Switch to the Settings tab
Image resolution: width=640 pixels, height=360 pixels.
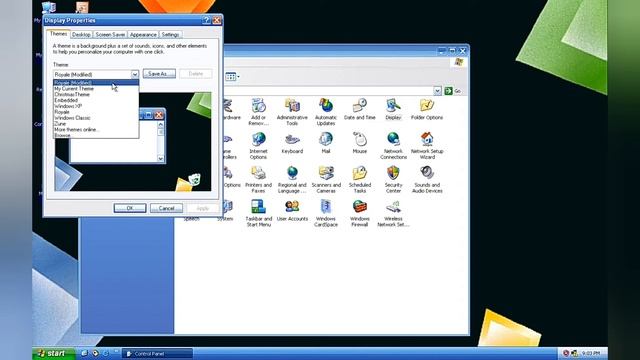point(170,35)
